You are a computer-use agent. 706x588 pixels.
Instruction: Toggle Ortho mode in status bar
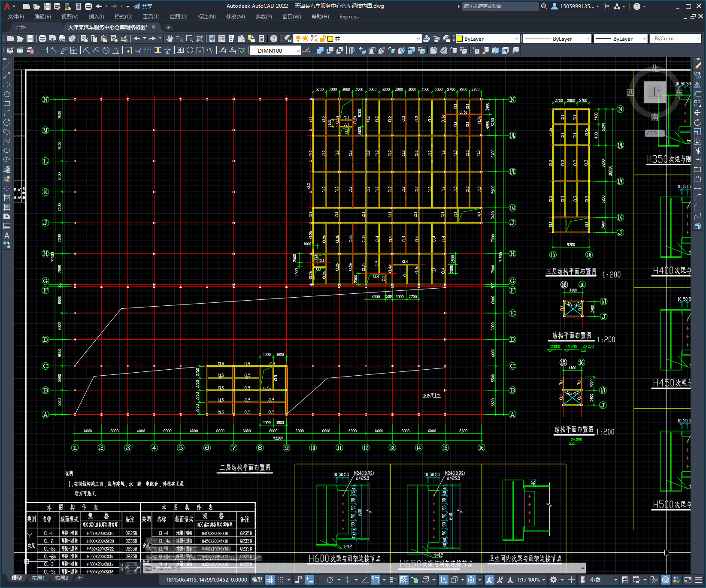(320, 580)
